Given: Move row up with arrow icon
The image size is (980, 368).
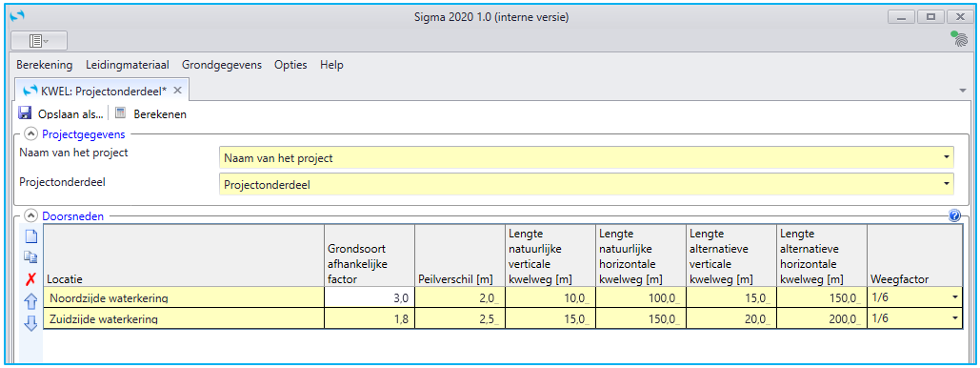Looking at the screenshot, I should [x=31, y=302].
